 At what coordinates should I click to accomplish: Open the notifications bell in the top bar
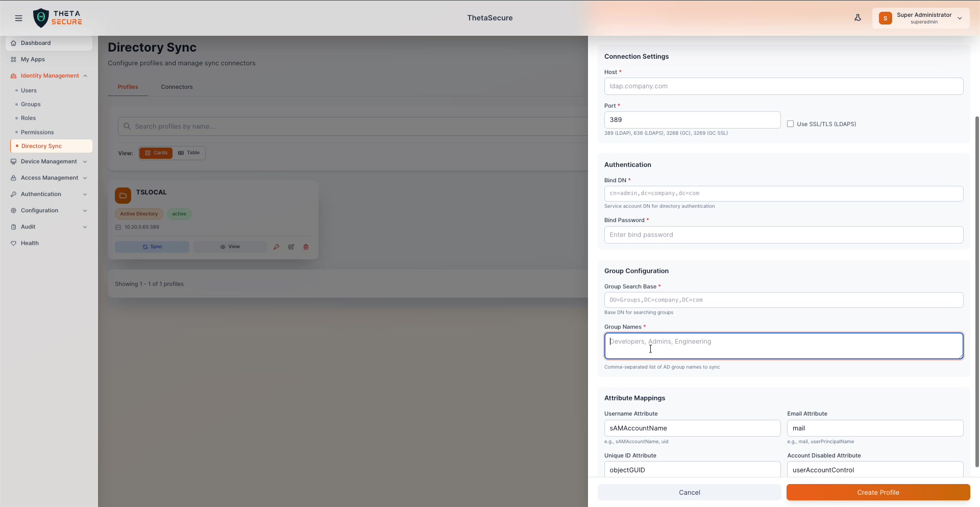[857, 18]
